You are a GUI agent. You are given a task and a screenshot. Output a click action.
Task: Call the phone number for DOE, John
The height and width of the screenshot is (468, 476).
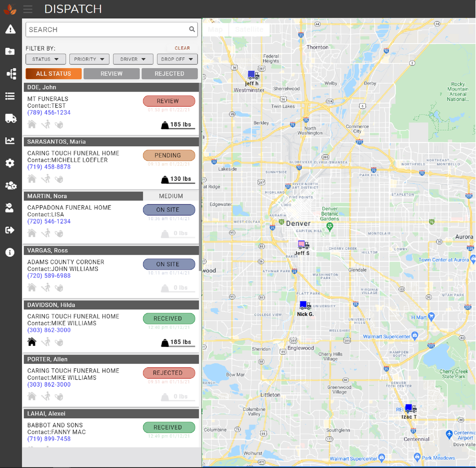(49, 112)
